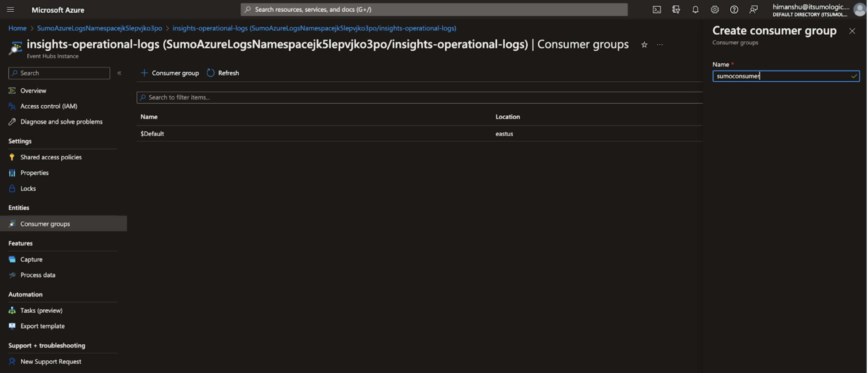868x373 pixels.
Task: Star the Consumer groups page as favorite
Action: click(x=644, y=45)
